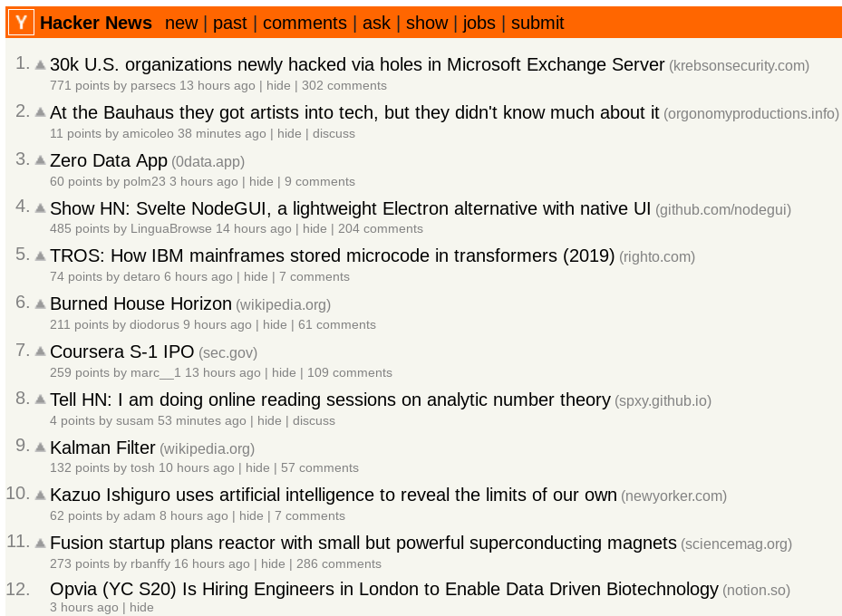Upvote the Coursera S-1 IPO story

(40, 351)
